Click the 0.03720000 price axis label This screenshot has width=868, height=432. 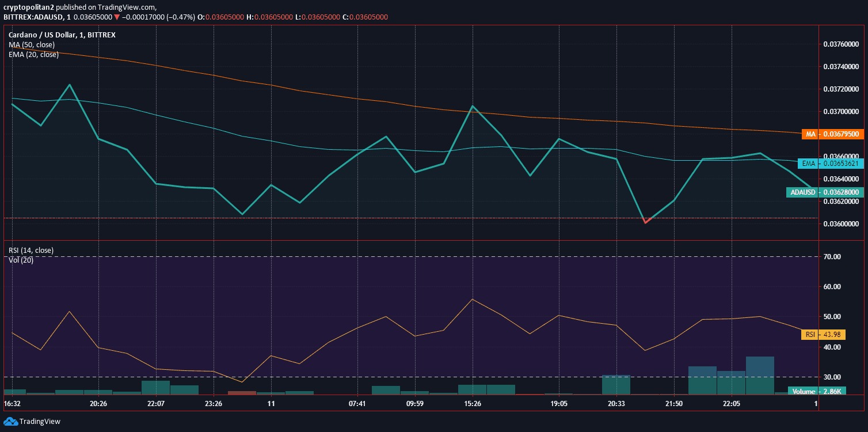[842, 89]
